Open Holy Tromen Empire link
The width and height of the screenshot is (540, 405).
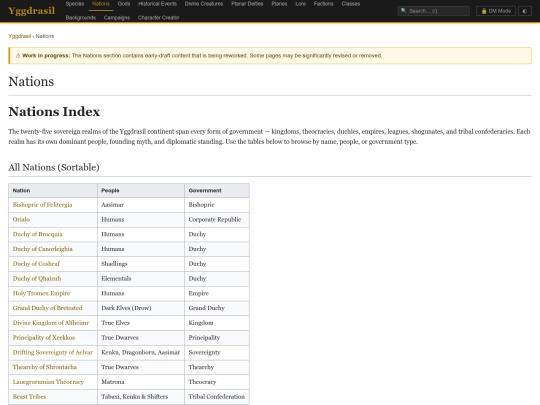(x=41, y=293)
